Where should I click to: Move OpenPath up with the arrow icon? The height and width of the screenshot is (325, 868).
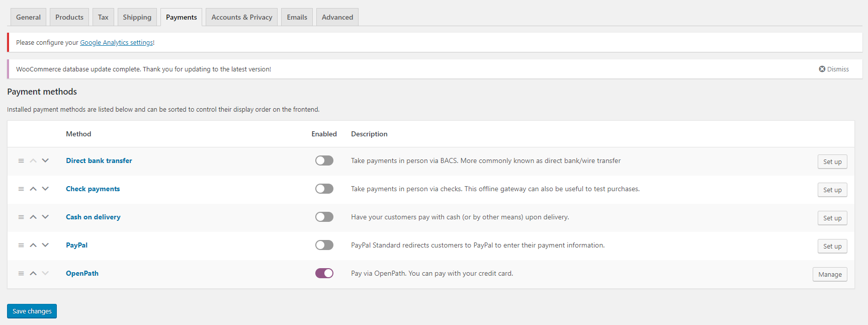[x=33, y=274]
